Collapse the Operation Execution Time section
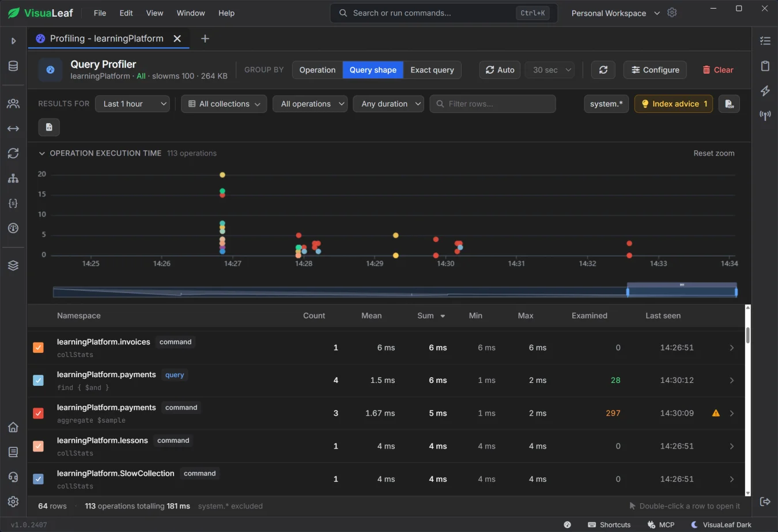 pos(41,153)
